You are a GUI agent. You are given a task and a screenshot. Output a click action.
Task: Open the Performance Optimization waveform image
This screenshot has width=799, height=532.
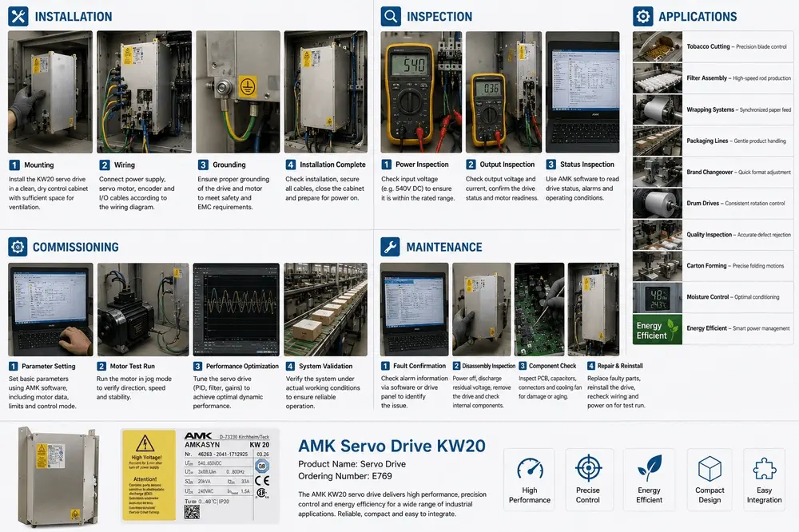point(237,309)
